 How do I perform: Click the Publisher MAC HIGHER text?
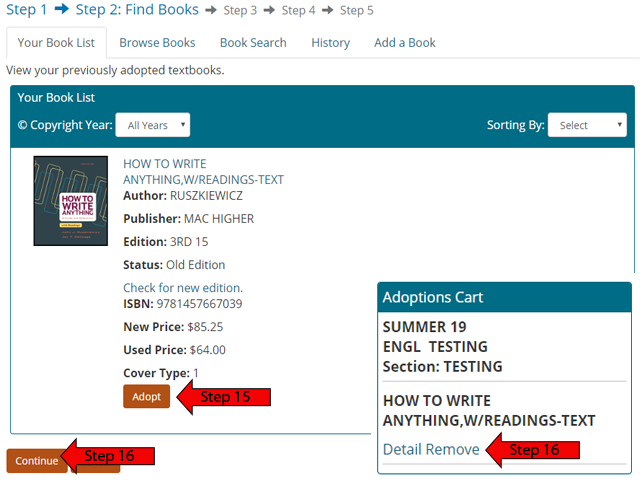[x=189, y=219]
